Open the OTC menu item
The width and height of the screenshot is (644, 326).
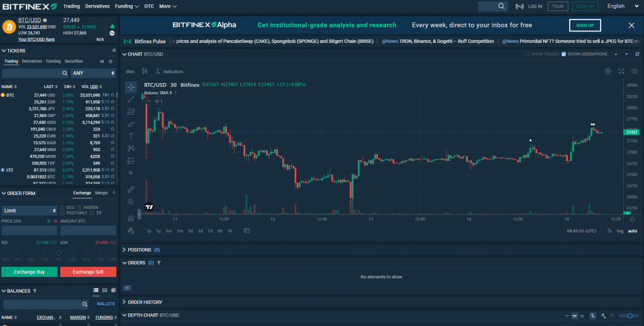pyautogui.click(x=148, y=6)
